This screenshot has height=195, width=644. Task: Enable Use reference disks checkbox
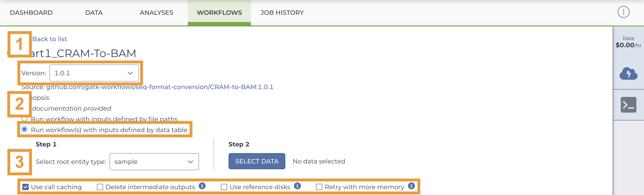point(224,187)
